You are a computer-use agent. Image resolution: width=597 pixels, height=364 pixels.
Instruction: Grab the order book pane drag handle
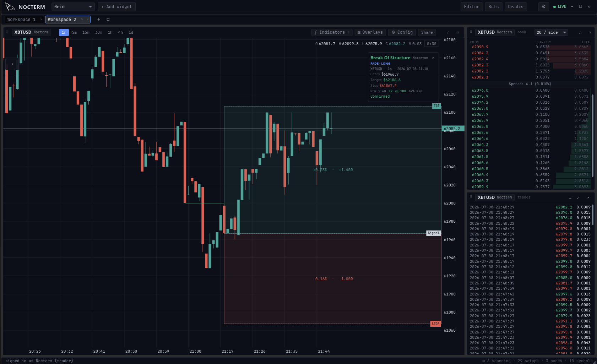coord(471,32)
